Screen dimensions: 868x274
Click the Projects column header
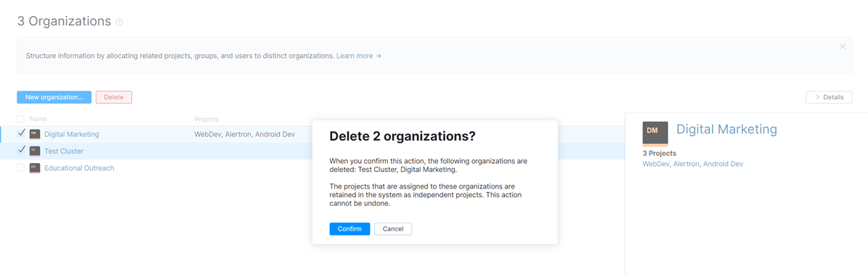(x=207, y=119)
